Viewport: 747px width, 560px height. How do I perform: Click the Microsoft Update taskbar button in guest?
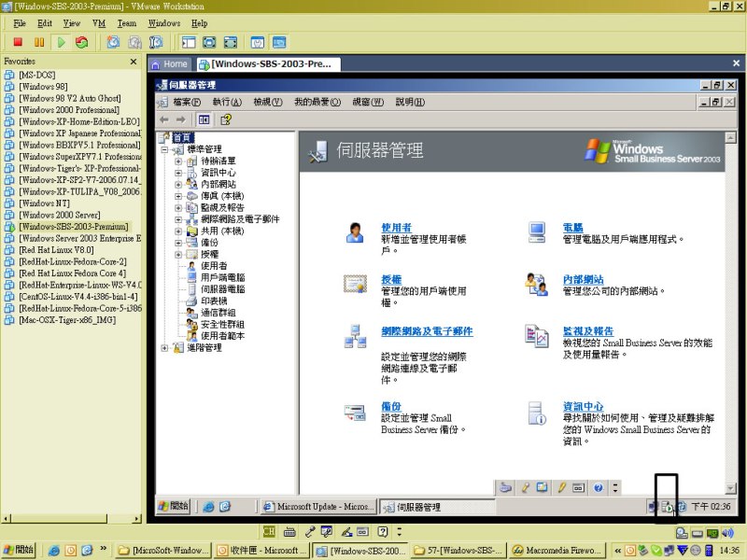pos(319,507)
